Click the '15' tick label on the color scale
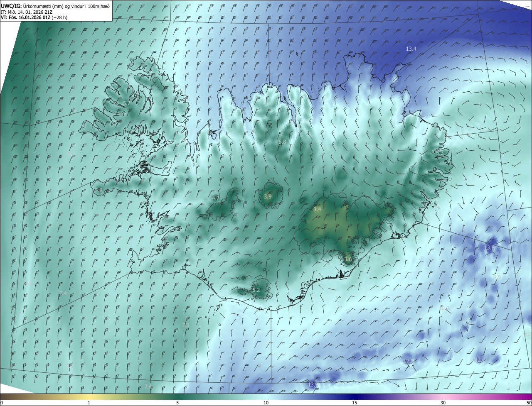Viewport: 532px width, 406px height. click(x=355, y=403)
